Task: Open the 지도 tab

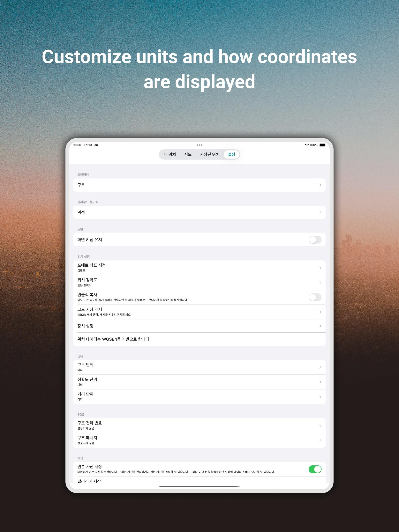Action: [x=188, y=154]
